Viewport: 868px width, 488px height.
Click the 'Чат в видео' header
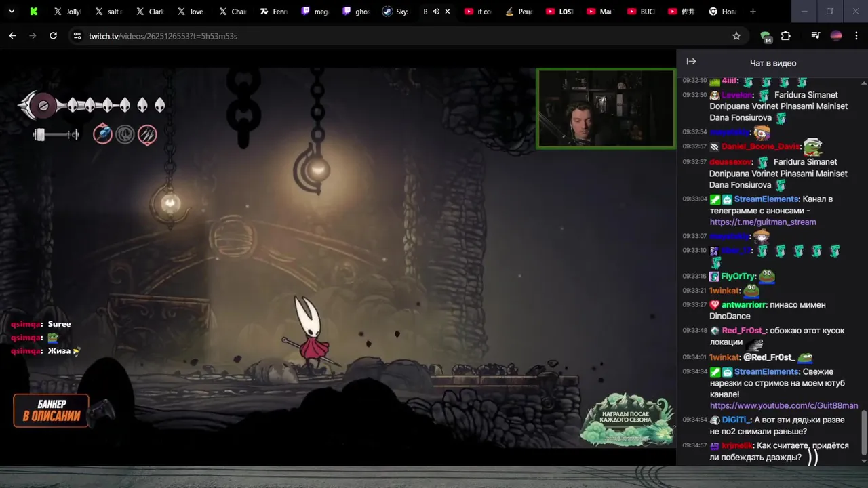773,63
